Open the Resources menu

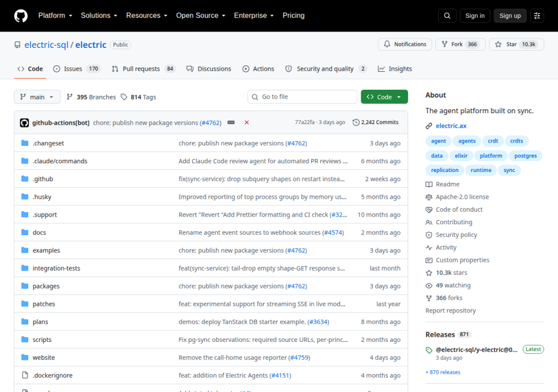[147, 16]
